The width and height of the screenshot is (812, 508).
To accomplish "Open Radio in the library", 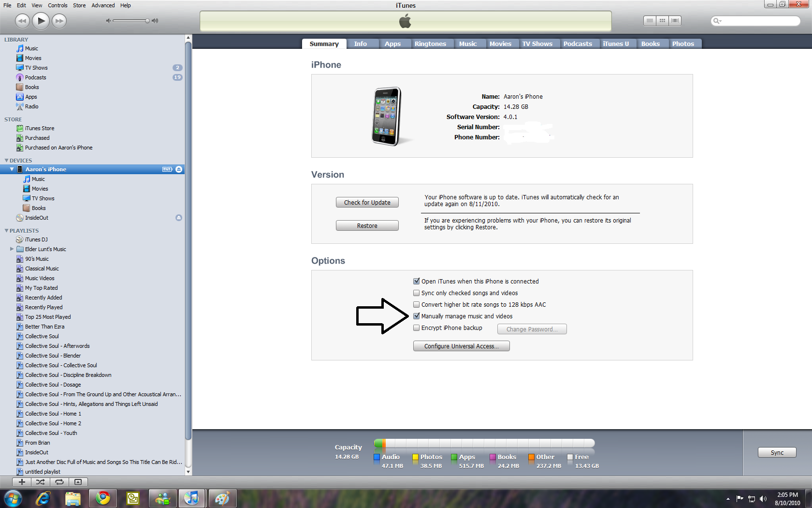I will click(31, 106).
